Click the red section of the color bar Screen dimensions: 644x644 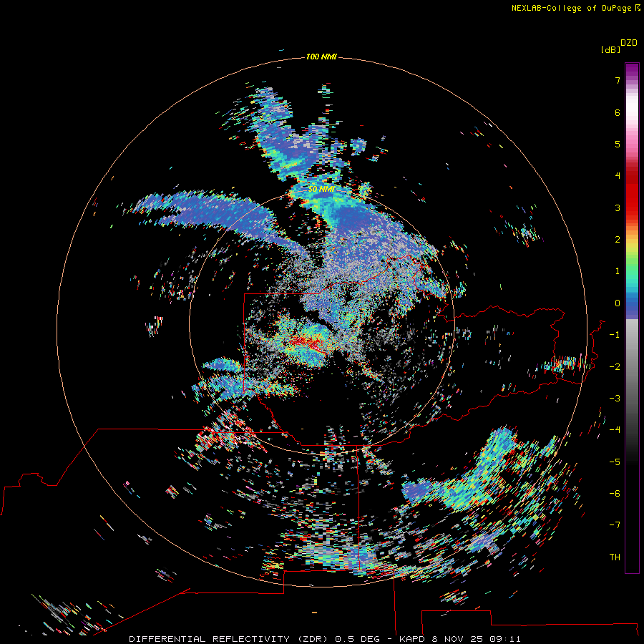632,191
